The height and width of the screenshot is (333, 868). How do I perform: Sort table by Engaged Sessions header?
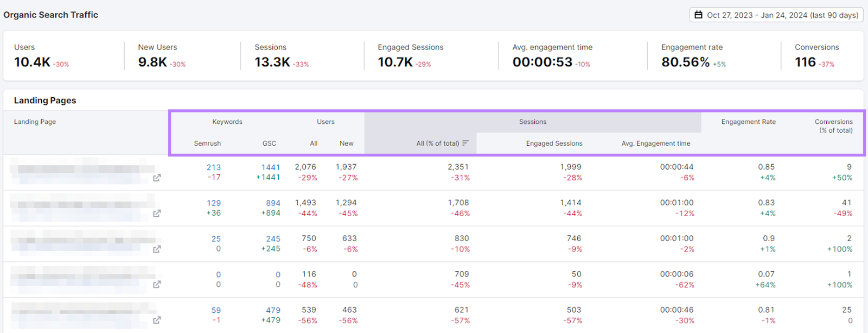click(x=554, y=143)
